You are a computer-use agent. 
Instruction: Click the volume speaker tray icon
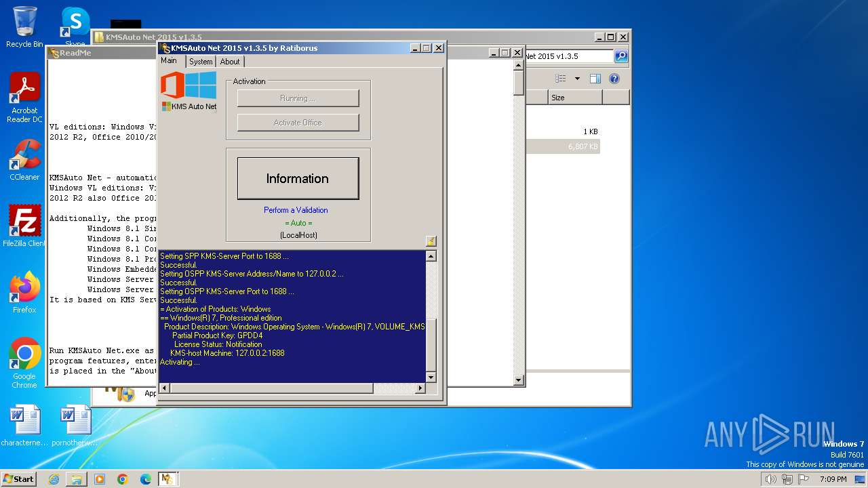(x=770, y=479)
